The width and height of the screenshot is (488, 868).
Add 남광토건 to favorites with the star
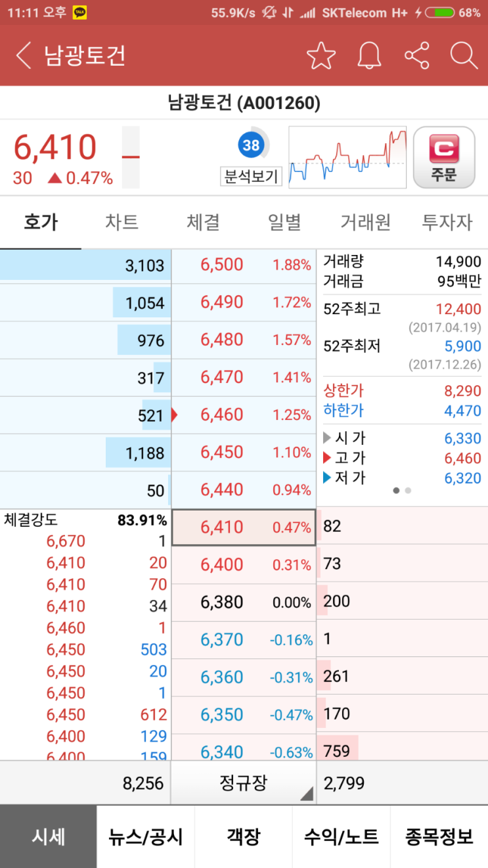(321, 56)
